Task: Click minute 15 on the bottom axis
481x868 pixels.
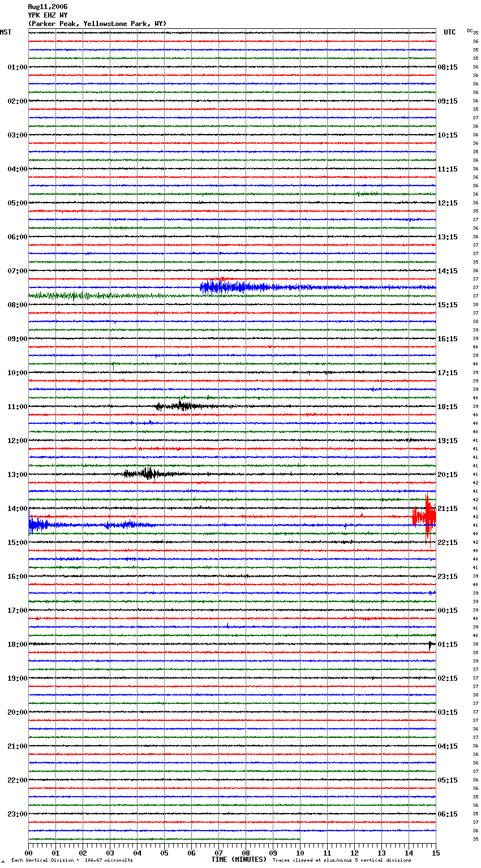Action: pos(436,853)
